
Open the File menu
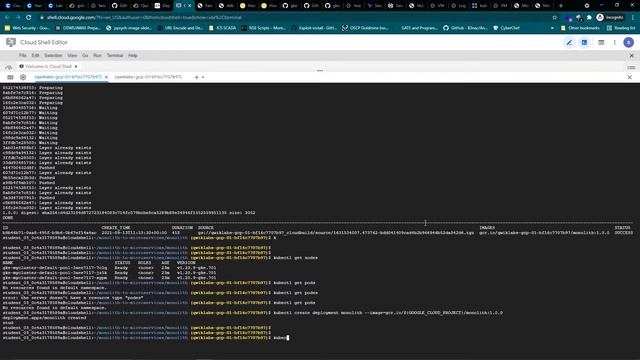[22, 56]
